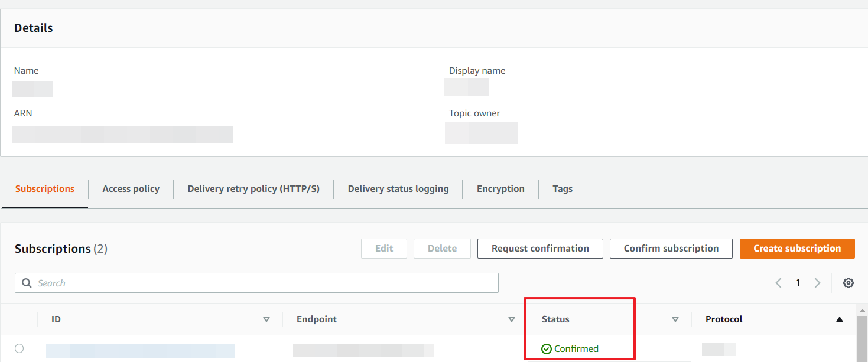Click the Confirm subscription button
This screenshot has height=362, width=868.
click(671, 249)
